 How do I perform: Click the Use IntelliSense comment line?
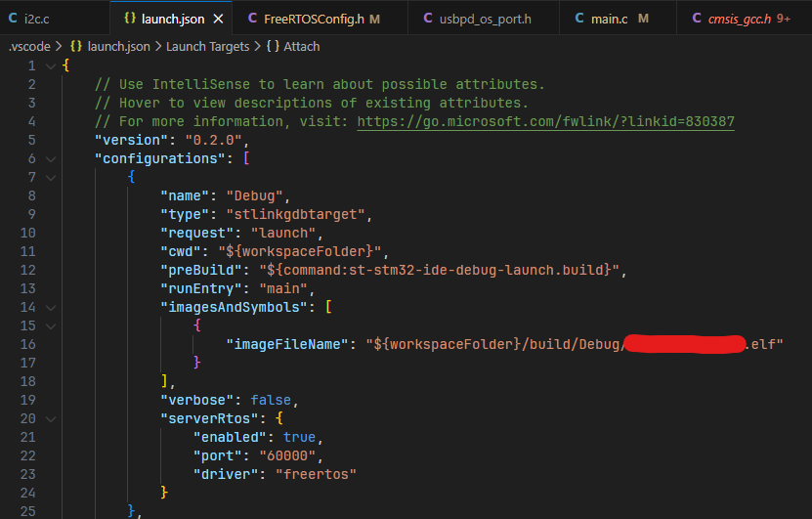(x=320, y=84)
